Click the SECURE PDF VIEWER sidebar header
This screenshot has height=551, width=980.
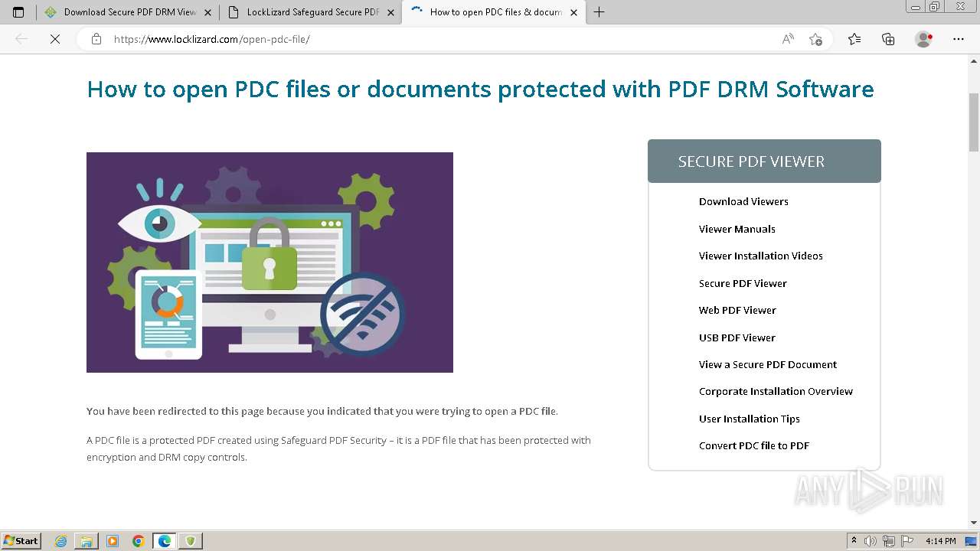764,161
